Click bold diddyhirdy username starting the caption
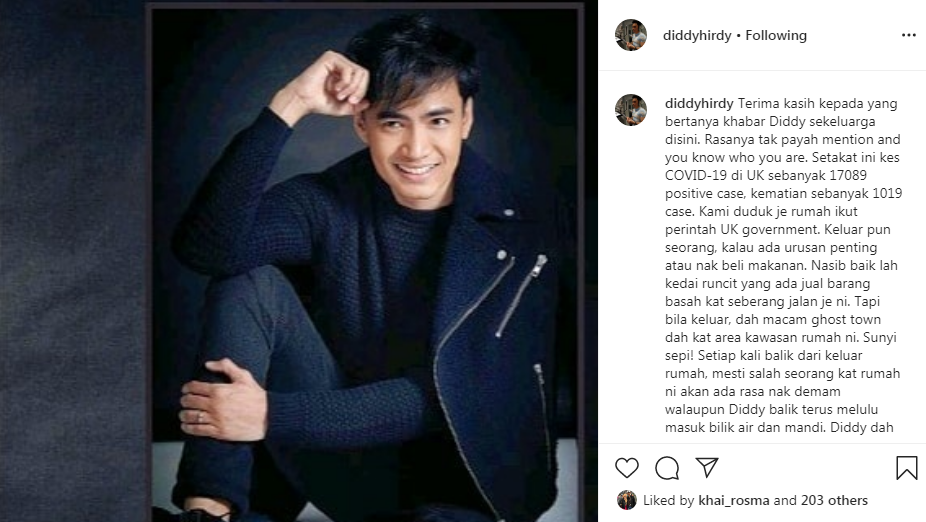Screen dimensions: 926x522 (x=699, y=103)
